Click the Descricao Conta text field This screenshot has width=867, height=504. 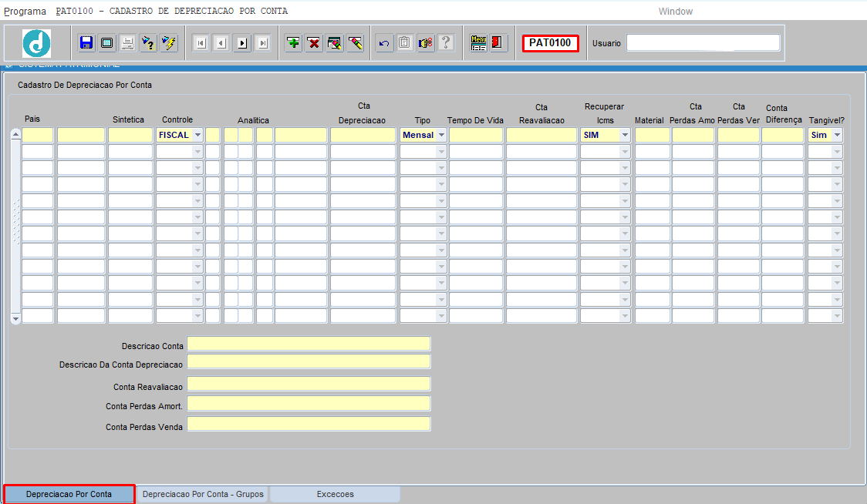coord(309,344)
